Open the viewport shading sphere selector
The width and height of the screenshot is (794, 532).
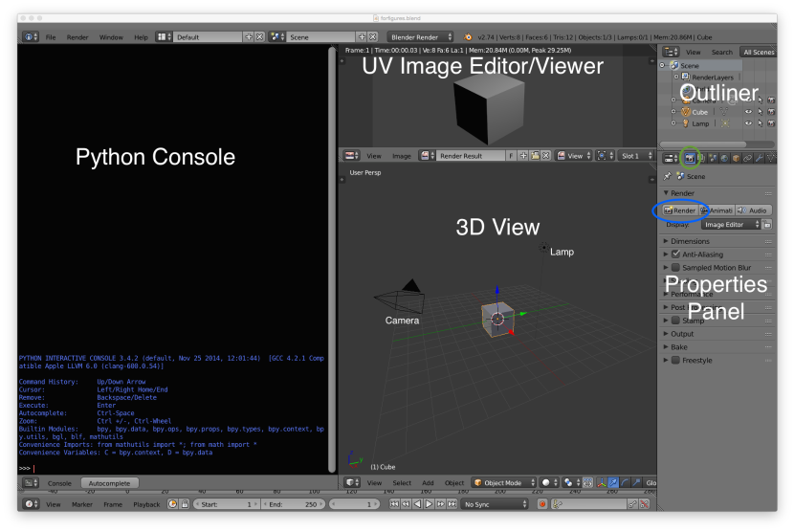(x=548, y=483)
